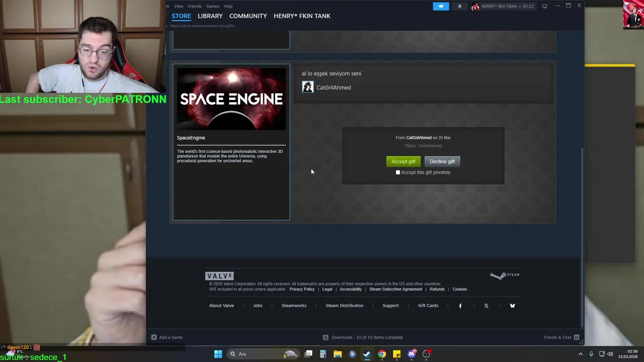Show hidden system tray icons
Viewport: 644px width, 362px height.
580,354
